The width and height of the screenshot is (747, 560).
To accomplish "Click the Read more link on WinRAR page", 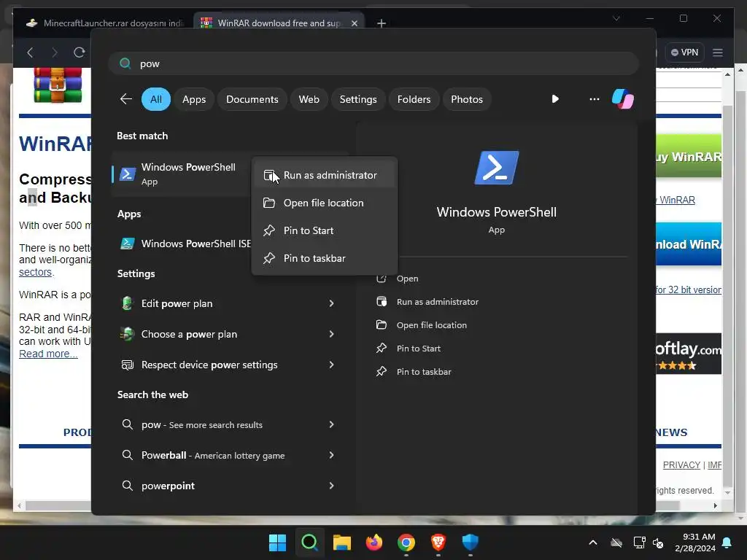I will 48,354.
